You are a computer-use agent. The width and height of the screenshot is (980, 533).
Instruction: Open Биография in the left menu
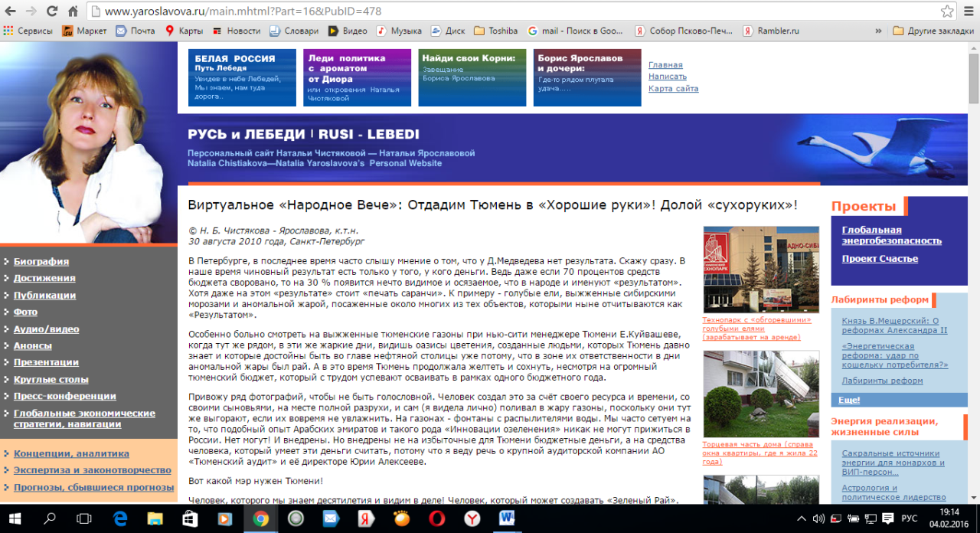click(x=41, y=262)
